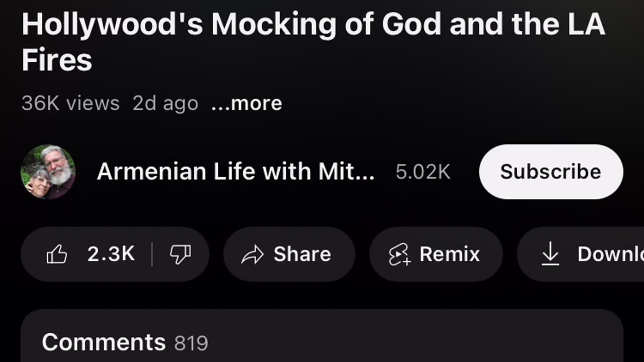
Task: Tap the 2d ago upload date
Action: [x=166, y=104]
